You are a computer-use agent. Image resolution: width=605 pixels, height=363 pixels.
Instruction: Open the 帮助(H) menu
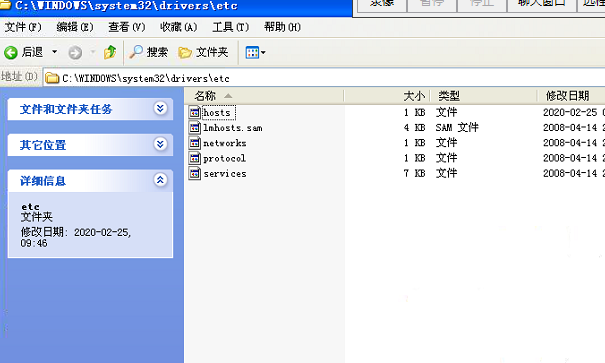click(x=282, y=27)
